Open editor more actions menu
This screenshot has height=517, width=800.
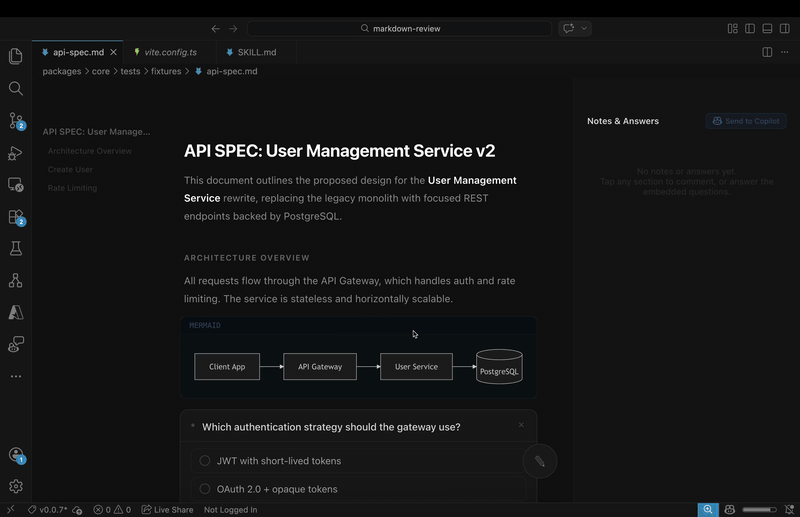pos(785,52)
